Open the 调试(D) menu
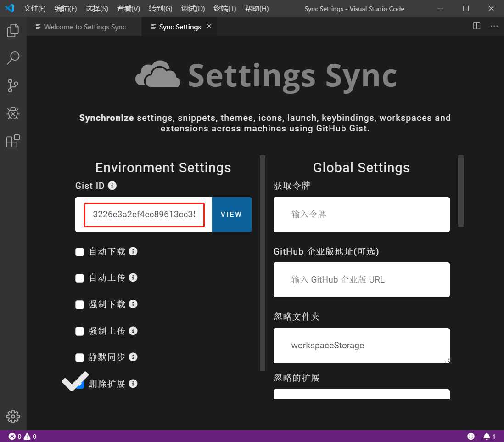 click(193, 8)
